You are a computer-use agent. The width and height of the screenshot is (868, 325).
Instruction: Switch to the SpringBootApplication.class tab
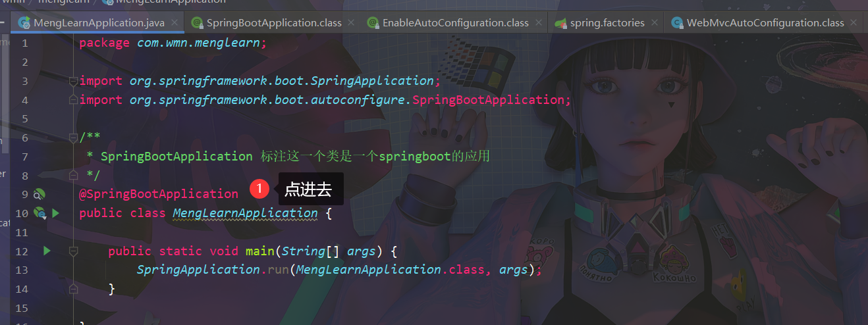[x=274, y=23]
